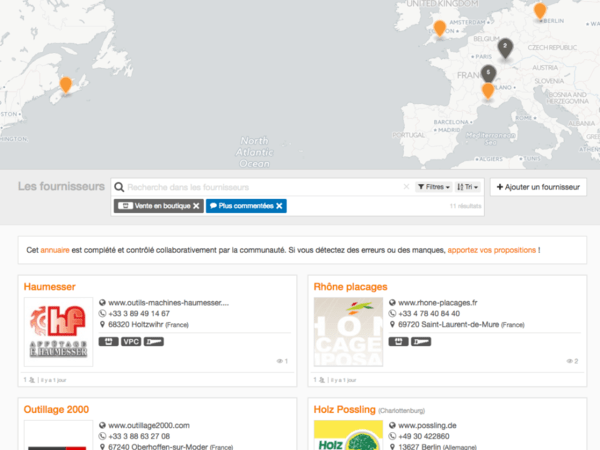Remove the 'Plus commentées' sort tag
Image resolution: width=600 pixels, height=450 pixels.
tap(280, 206)
